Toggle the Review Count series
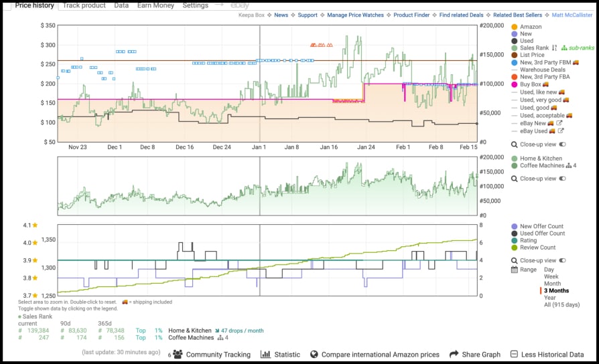 (534, 248)
